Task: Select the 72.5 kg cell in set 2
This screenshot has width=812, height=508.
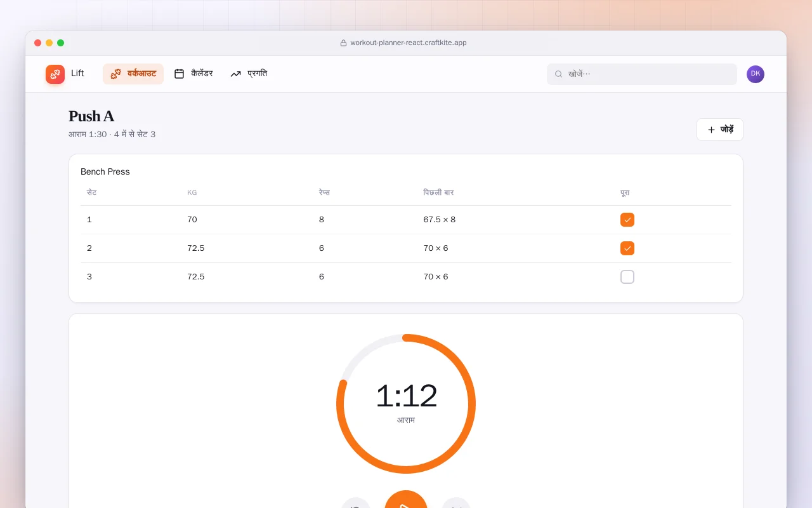Action: (196, 248)
